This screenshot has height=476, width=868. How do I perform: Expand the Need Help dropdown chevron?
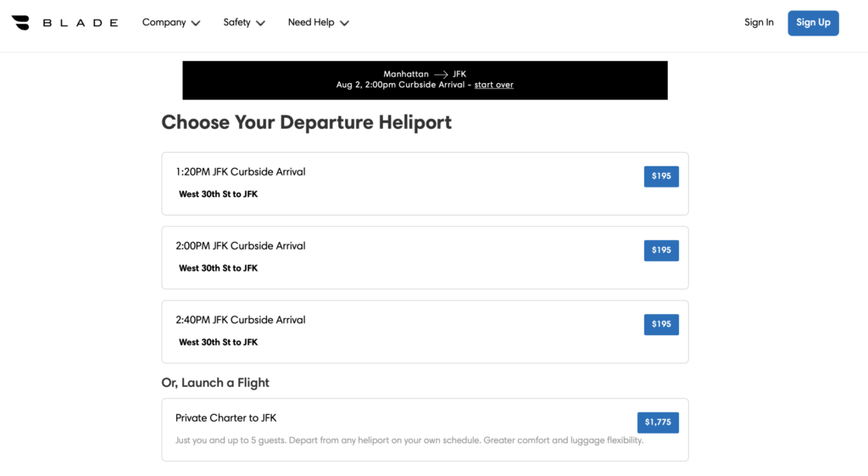(x=344, y=24)
